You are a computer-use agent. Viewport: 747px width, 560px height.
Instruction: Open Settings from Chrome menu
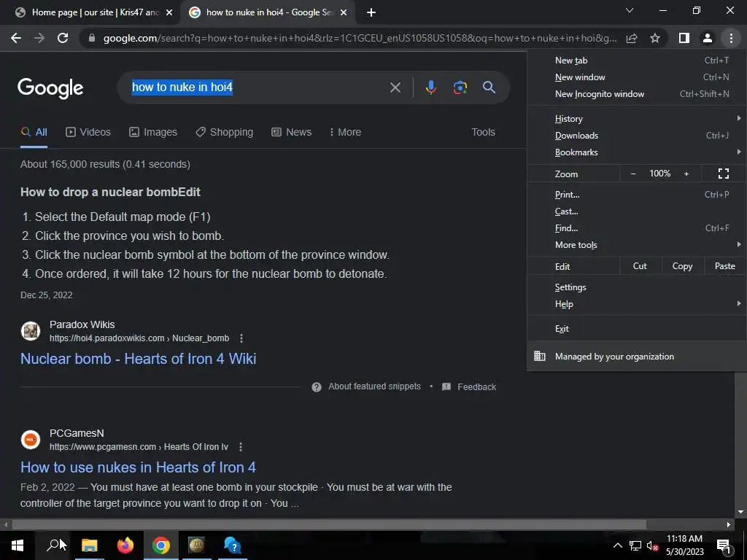636,287
